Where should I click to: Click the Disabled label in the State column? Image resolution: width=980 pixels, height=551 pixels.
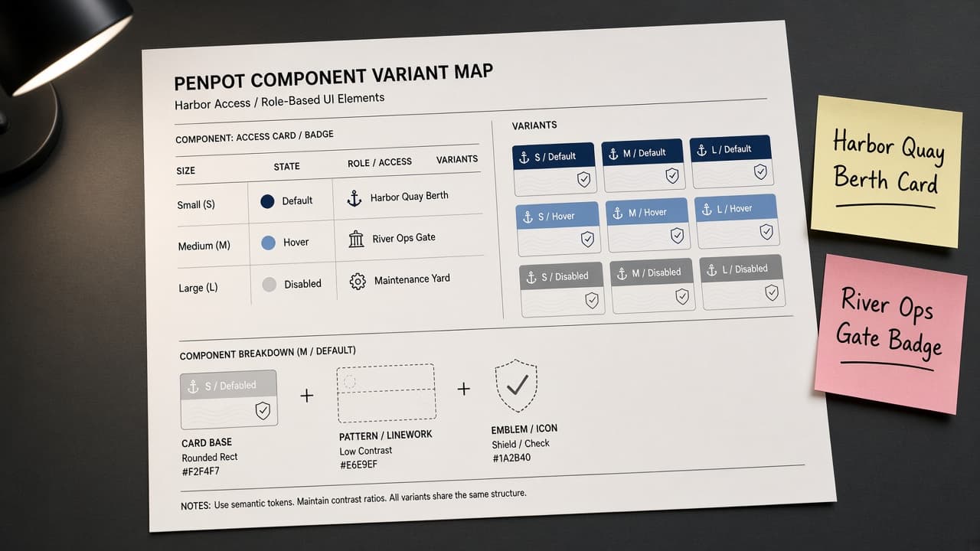pos(303,284)
